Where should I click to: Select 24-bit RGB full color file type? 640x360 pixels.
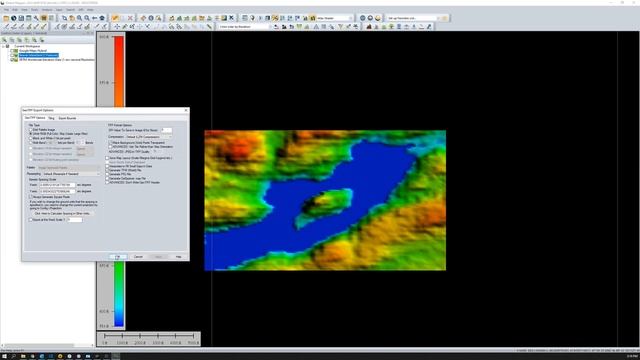tap(31, 134)
